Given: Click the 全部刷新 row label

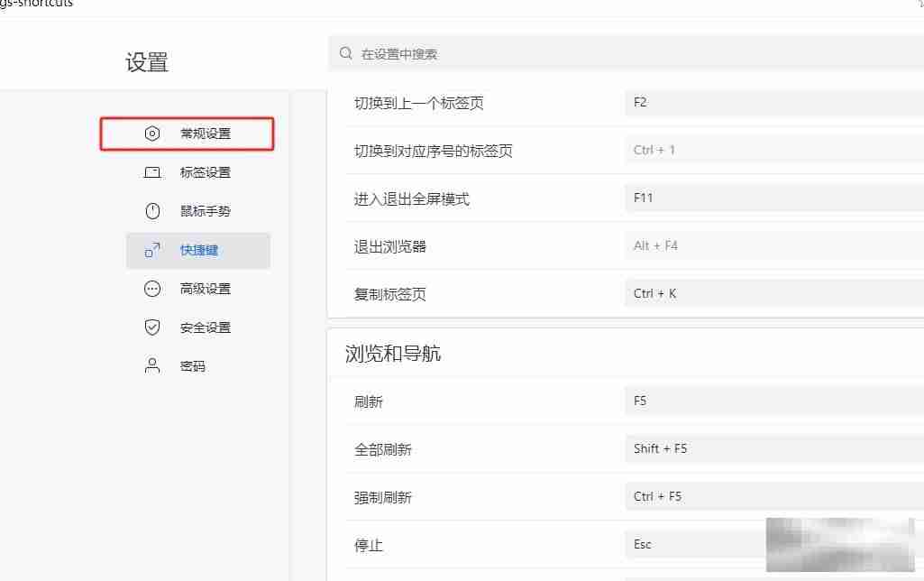Looking at the screenshot, I should [x=383, y=450].
